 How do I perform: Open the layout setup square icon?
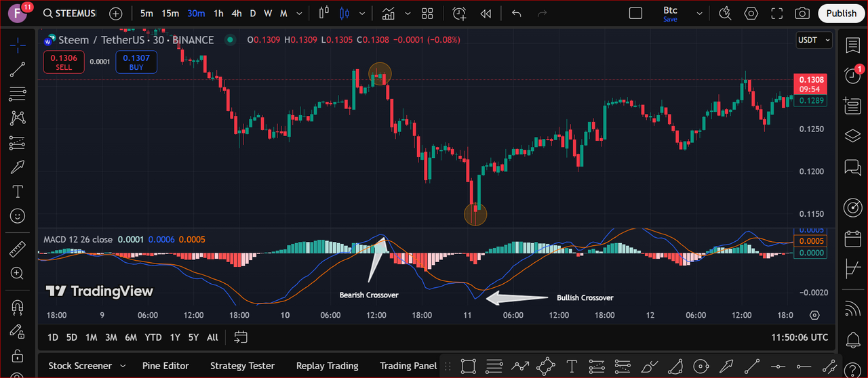[635, 13]
